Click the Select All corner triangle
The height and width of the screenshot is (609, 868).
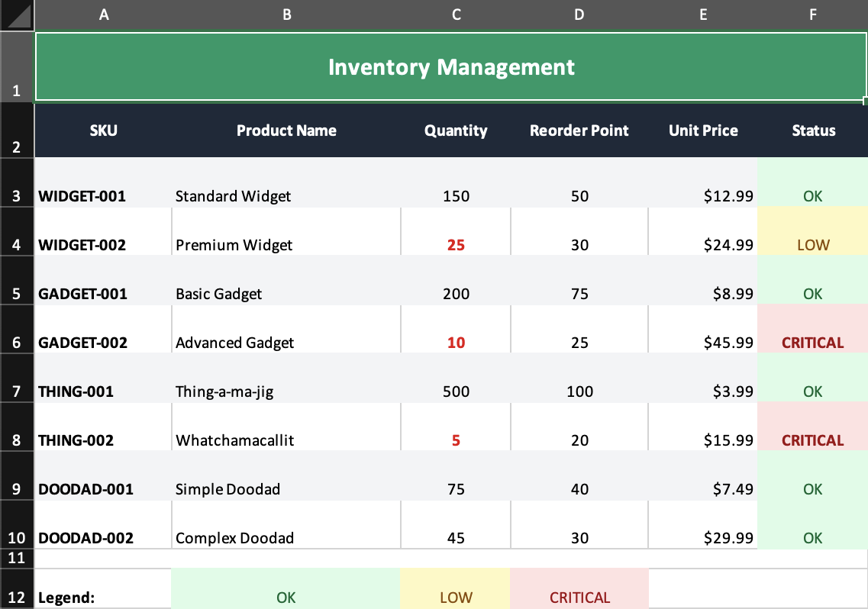coord(17,14)
